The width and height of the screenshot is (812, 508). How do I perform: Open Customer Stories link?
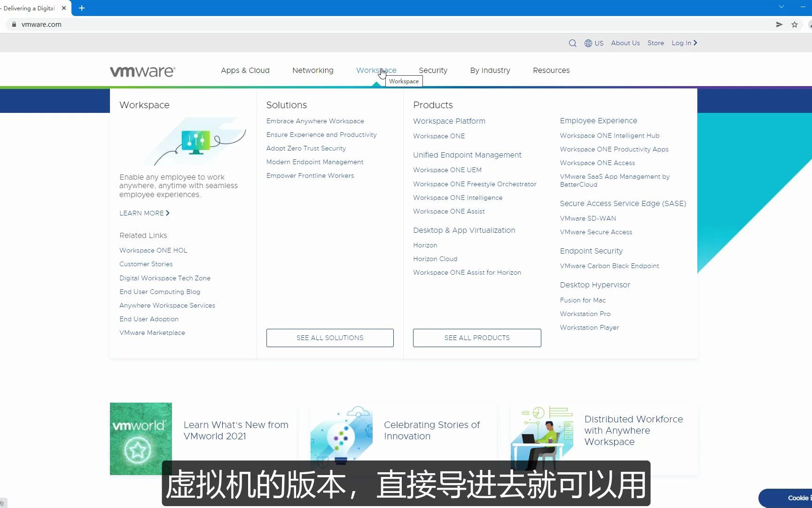pyautogui.click(x=146, y=264)
